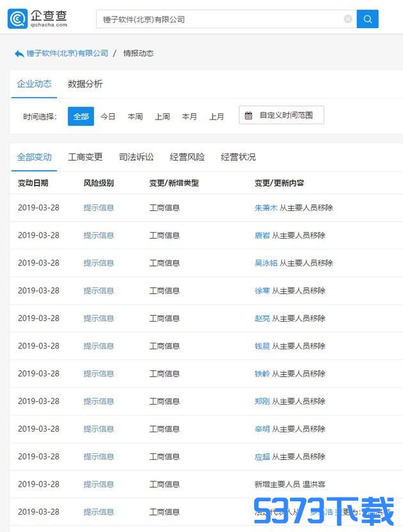This screenshot has height=532, width=403.
Task: Click 提示信息 in the 徐寒 row
Action: coord(99,291)
